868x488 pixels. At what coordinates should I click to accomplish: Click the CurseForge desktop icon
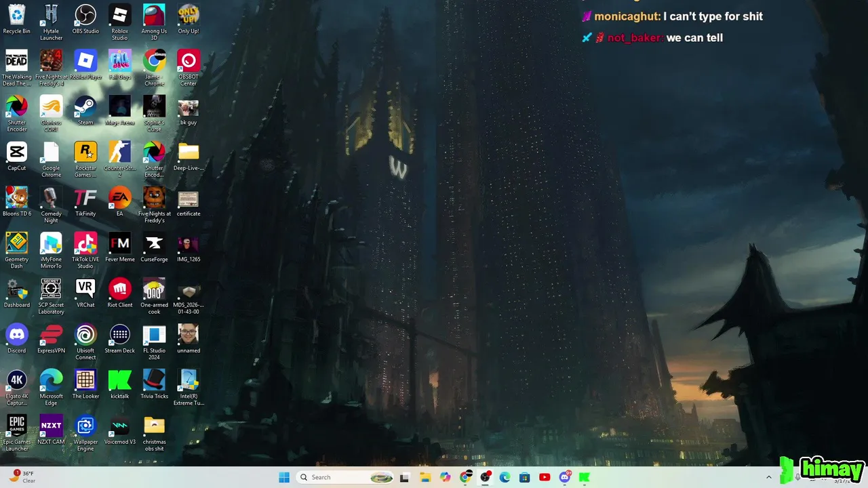(x=154, y=246)
